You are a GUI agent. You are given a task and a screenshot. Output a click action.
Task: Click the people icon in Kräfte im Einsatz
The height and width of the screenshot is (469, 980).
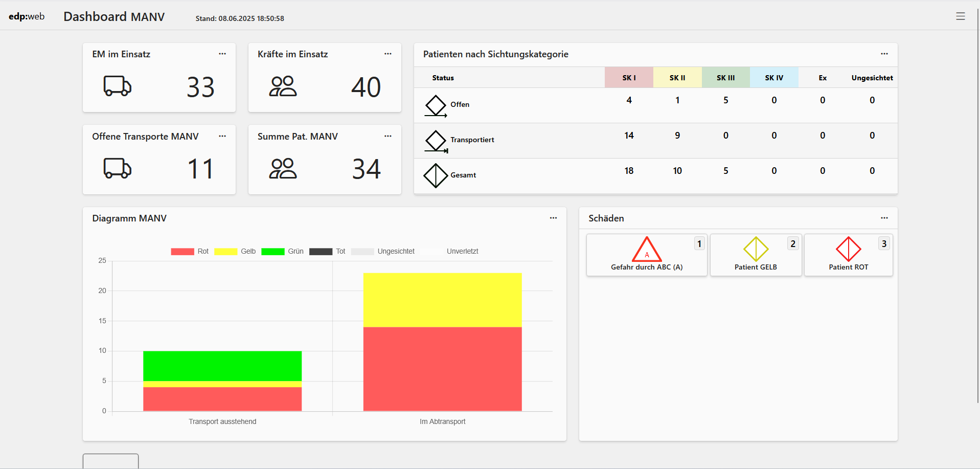(x=283, y=86)
